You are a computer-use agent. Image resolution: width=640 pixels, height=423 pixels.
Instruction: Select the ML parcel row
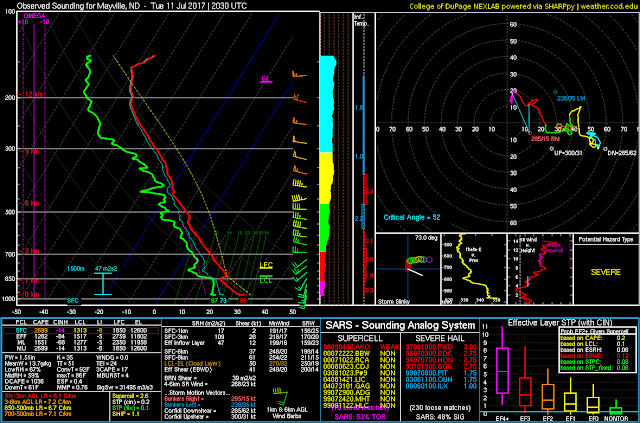point(81,343)
